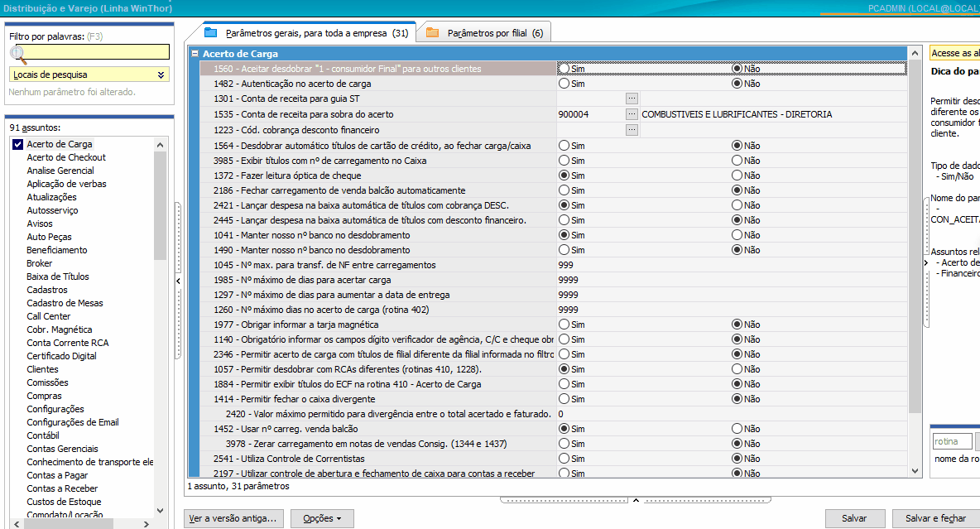This screenshot has height=529, width=980.
Task: Open Baixa de Títulos subject
Action: point(57,277)
